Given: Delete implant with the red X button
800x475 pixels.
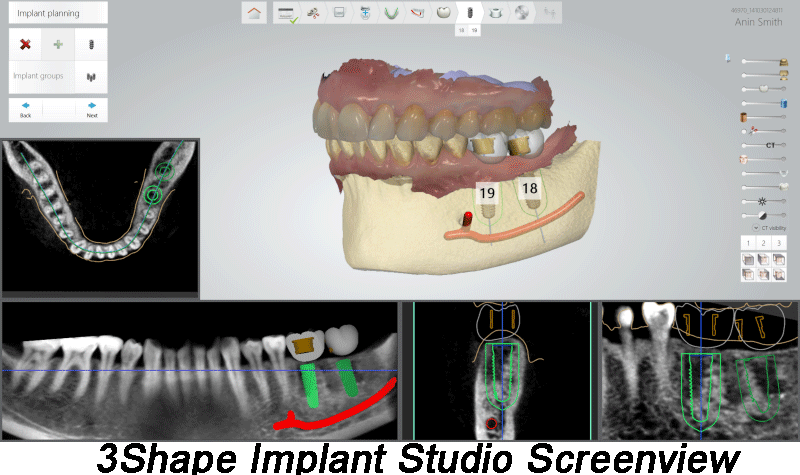Looking at the screenshot, I should tap(25, 44).
